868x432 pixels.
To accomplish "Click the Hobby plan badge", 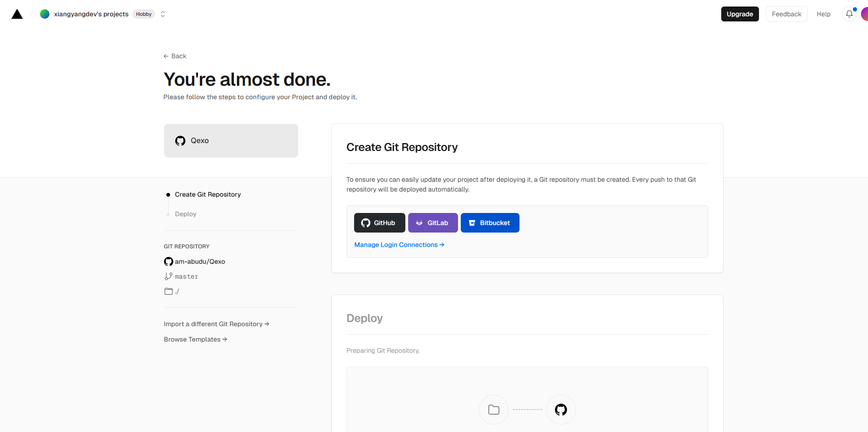I will coord(144,14).
